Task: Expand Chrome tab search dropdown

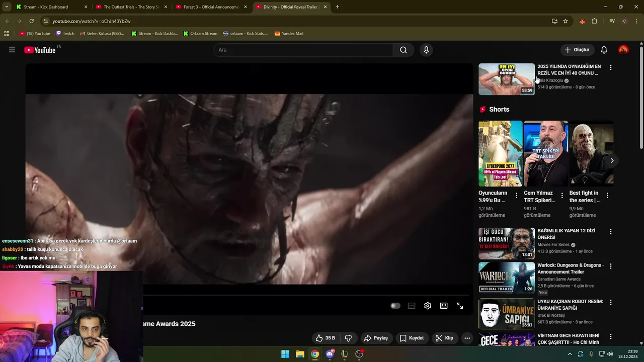Action: coord(7,7)
